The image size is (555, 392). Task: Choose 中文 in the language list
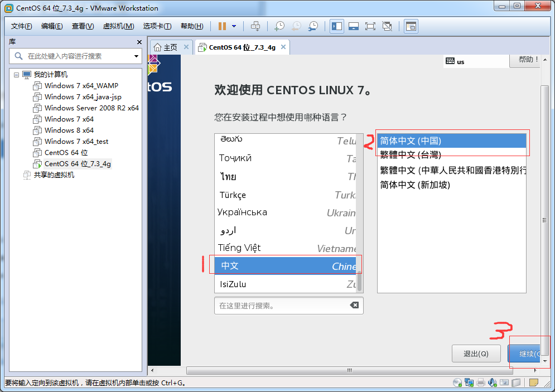(285, 265)
